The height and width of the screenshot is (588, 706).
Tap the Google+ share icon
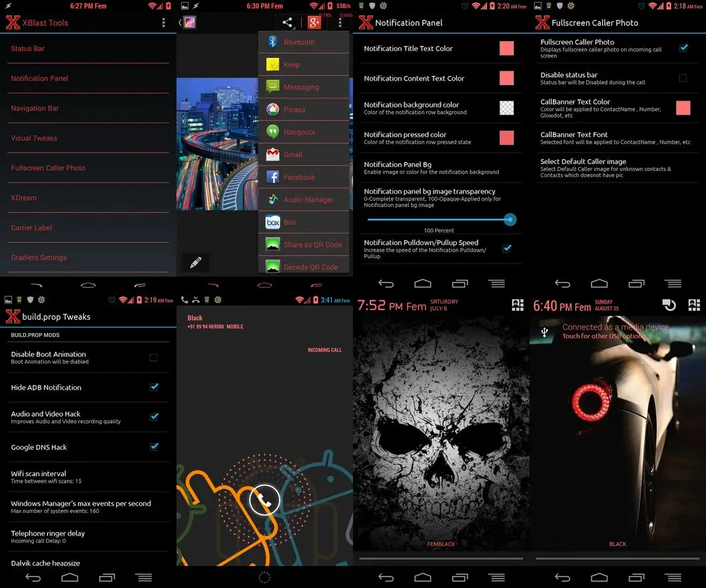(314, 23)
